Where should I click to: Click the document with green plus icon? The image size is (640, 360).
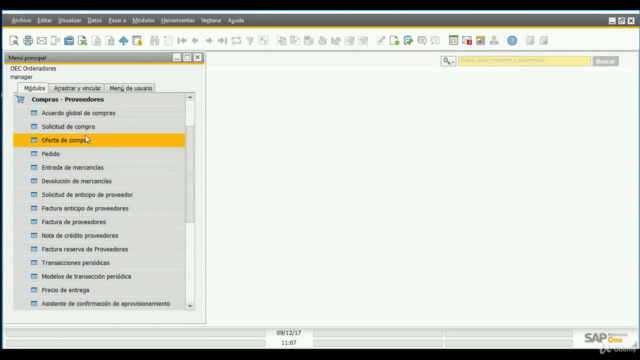pos(408,40)
